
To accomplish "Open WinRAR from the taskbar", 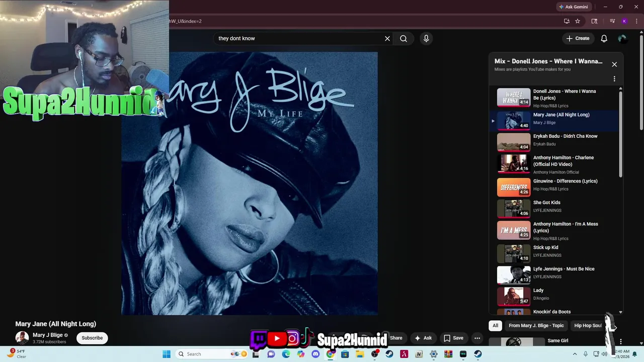I will (x=448, y=354).
